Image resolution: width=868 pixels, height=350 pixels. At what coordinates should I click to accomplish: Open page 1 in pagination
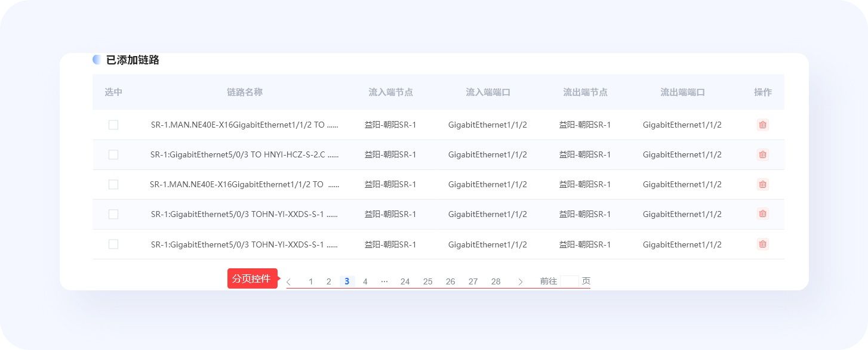coord(311,281)
